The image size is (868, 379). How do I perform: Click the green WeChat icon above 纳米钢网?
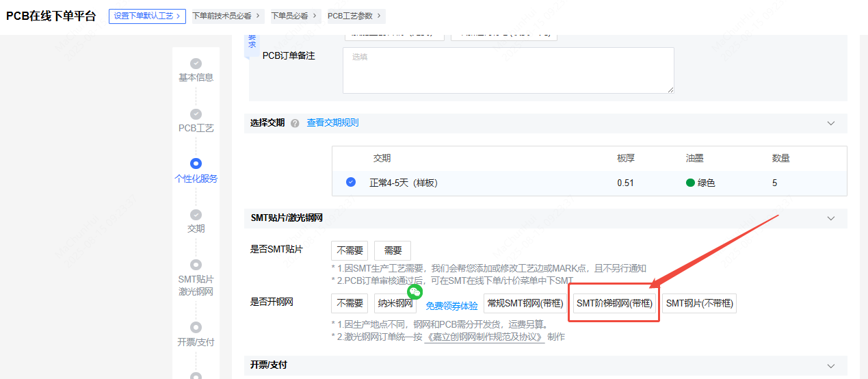pyautogui.click(x=415, y=292)
